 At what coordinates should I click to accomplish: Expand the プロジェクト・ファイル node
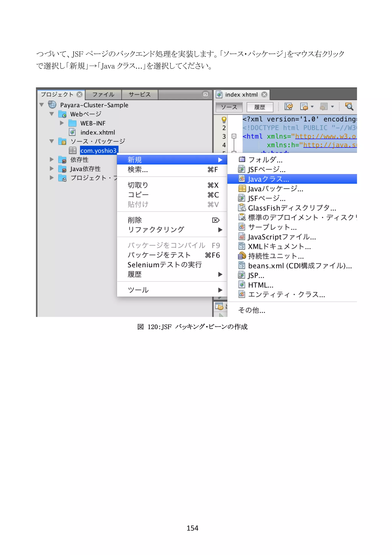[52, 178]
